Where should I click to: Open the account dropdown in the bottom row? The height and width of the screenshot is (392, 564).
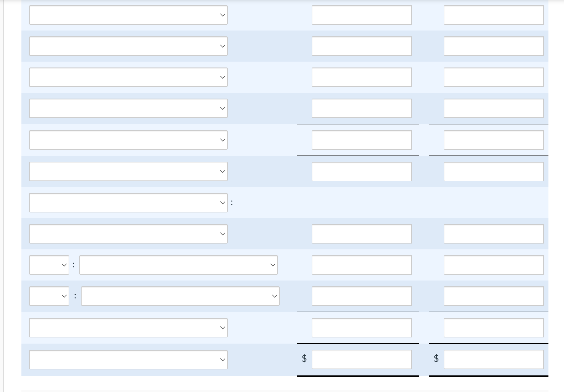point(128,359)
